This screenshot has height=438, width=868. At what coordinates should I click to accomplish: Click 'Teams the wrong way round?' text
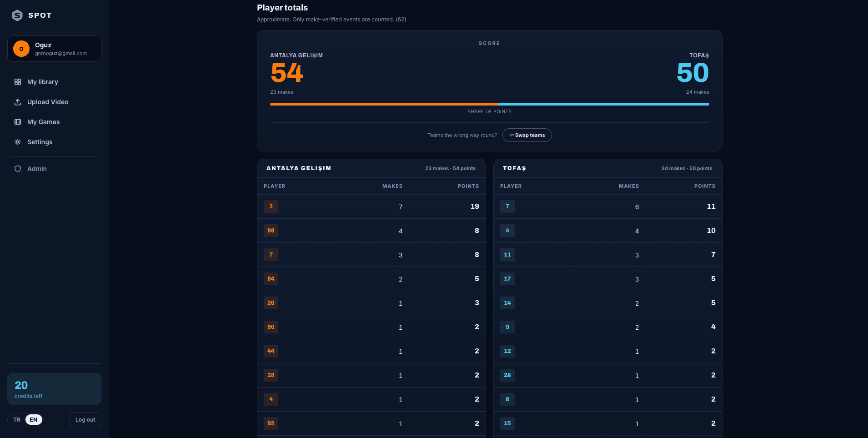tap(462, 135)
